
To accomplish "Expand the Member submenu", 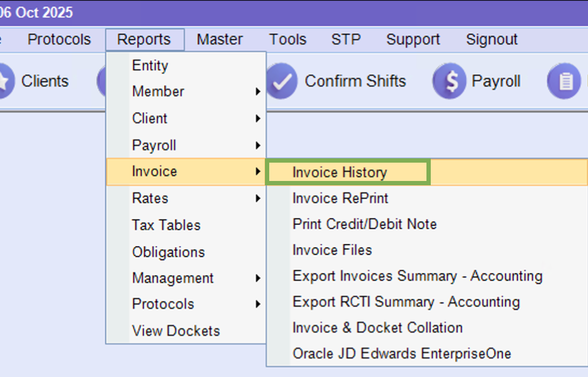I will click(x=158, y=92).
